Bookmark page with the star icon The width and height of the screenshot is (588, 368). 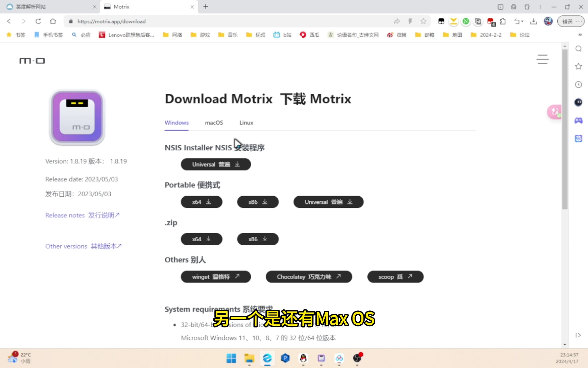423,21
